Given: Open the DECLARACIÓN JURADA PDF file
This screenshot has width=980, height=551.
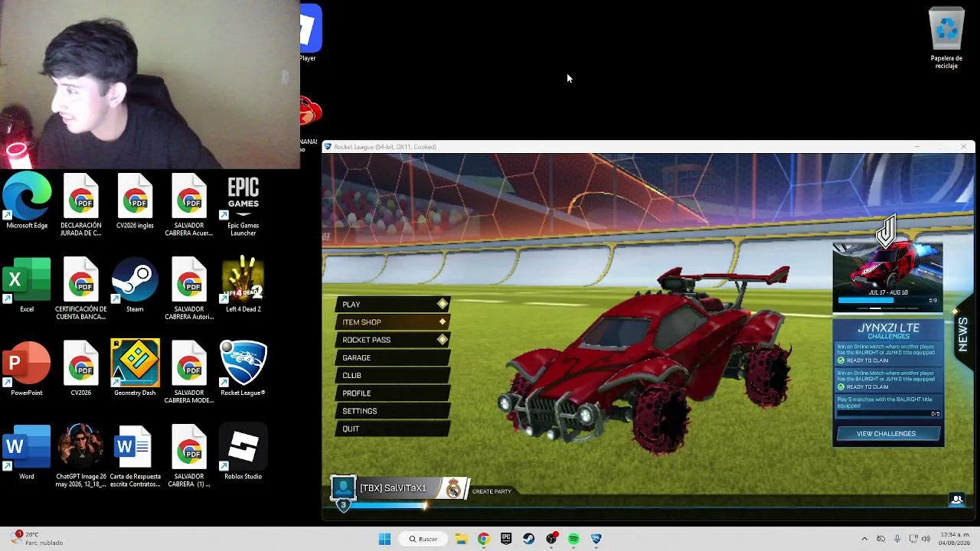Looking at the screenshot, I should pyautogui.click(x=81, y=205).
